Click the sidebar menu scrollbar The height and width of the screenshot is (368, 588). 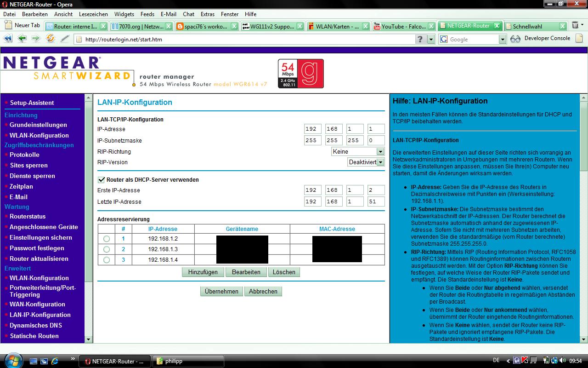89,218
